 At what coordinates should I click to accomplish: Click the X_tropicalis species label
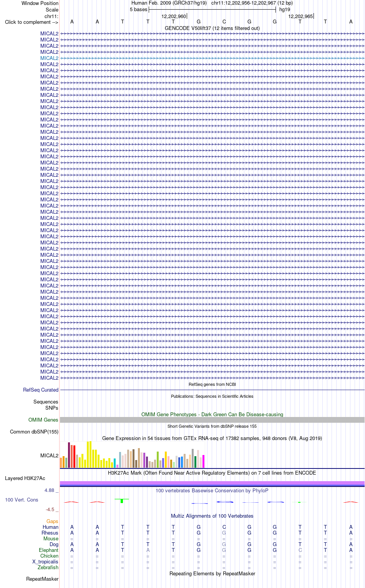[x=45, y=561]
